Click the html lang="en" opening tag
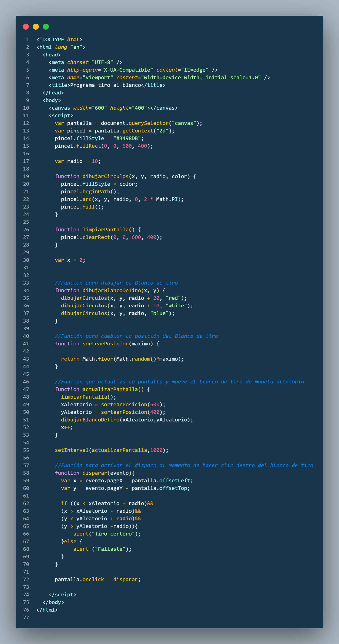Viewport: 339px width, 644px height. [x=61, y=47]
